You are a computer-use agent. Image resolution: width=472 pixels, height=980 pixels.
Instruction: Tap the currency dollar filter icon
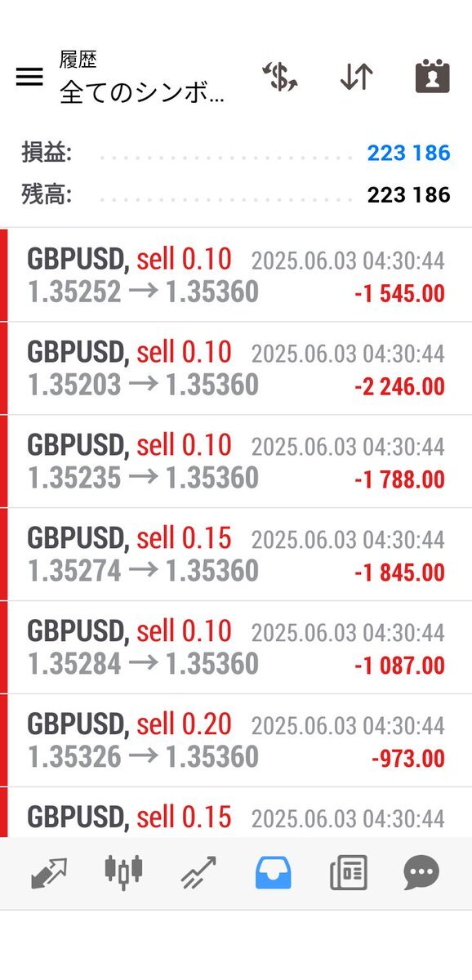coord(279,77)
